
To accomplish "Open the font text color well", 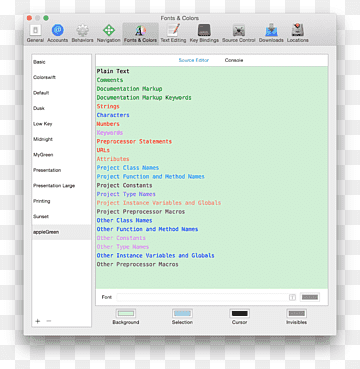I will [310, 297].
